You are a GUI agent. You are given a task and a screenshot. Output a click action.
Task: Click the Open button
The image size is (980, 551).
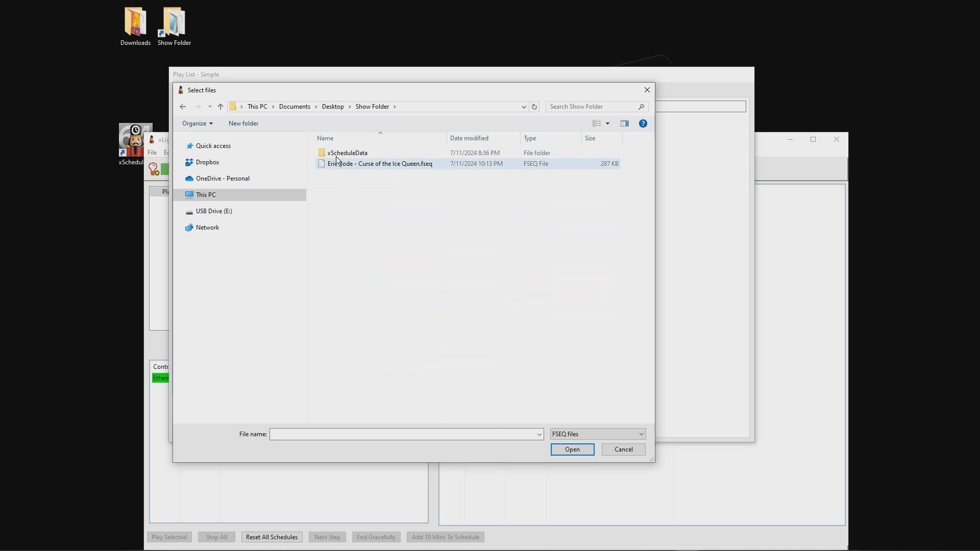coord(572,449)
